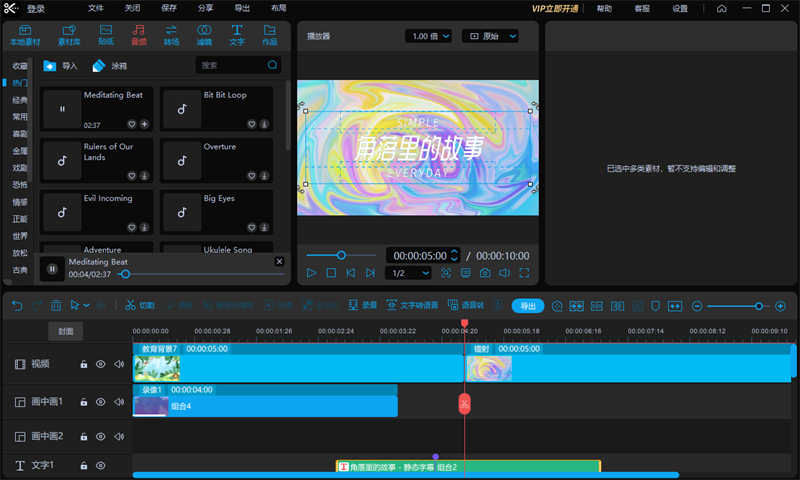Take a snapshot with the camera icon

485,273
